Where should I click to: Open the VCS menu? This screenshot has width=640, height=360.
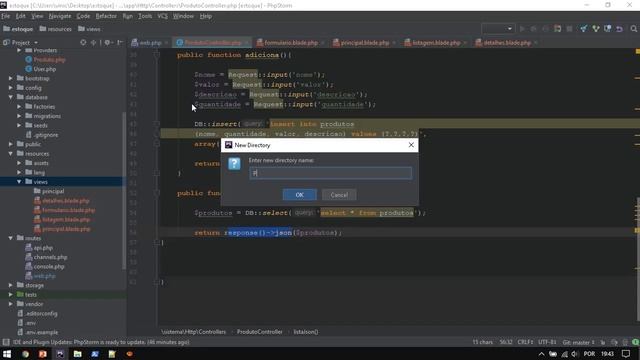coord(162,16)
